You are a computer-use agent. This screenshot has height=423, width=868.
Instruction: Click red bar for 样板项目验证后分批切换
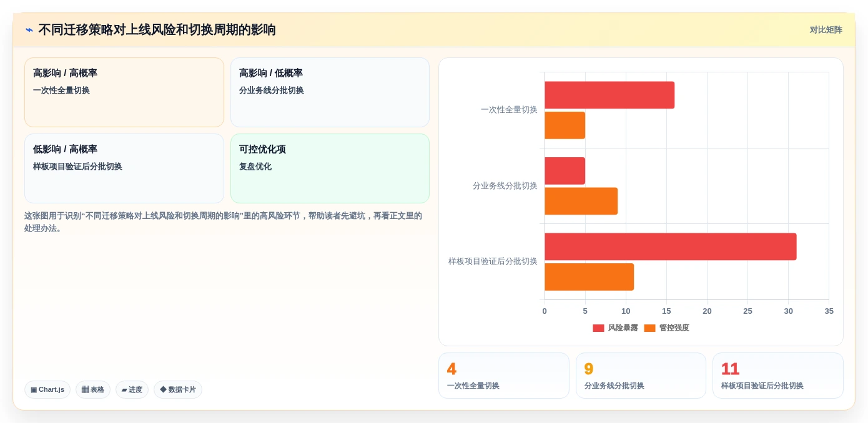[671, 247]
